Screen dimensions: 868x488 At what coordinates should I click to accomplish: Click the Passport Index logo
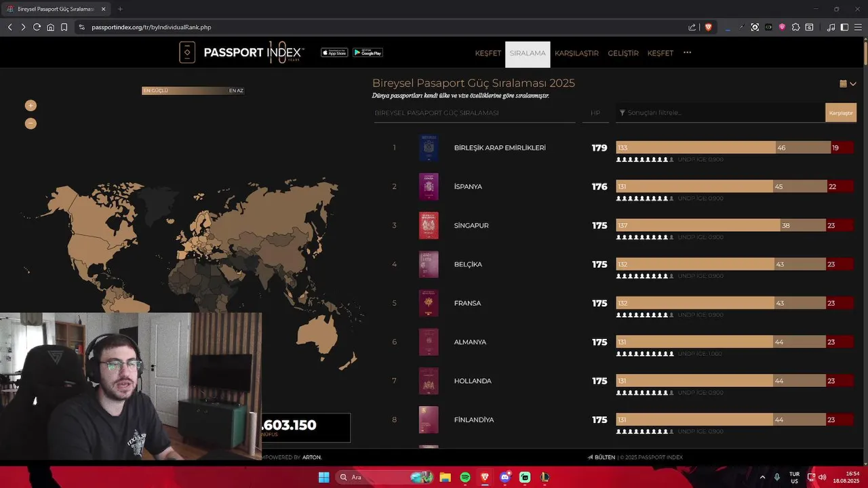(241, 53)
